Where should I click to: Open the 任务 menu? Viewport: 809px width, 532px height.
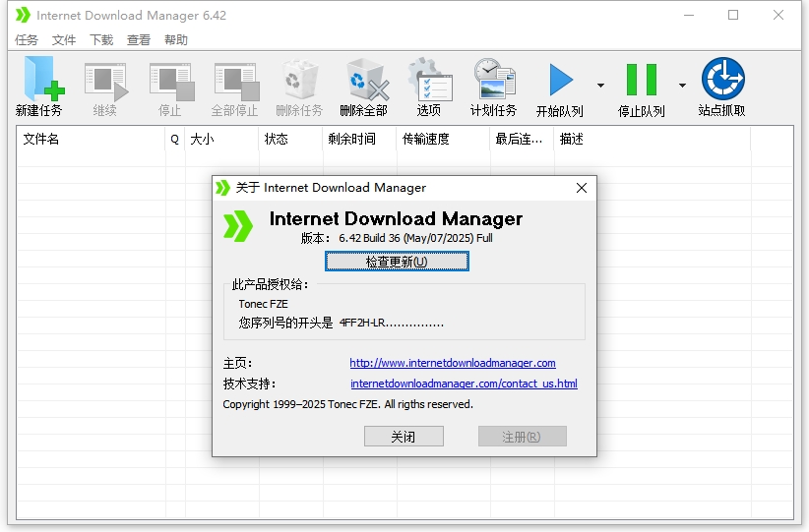coord(27,40)
